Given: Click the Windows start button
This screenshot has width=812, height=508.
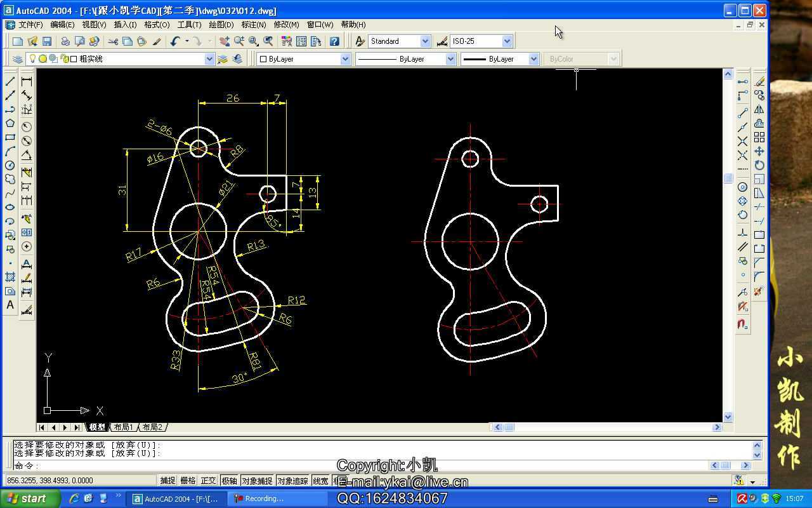Looking at the screenshot, I should 30,498.
